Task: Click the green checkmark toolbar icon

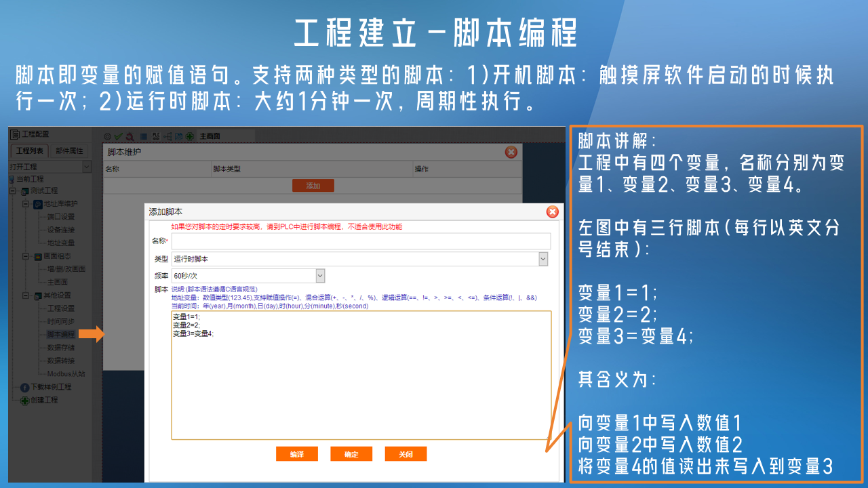Action: point(118,136)
